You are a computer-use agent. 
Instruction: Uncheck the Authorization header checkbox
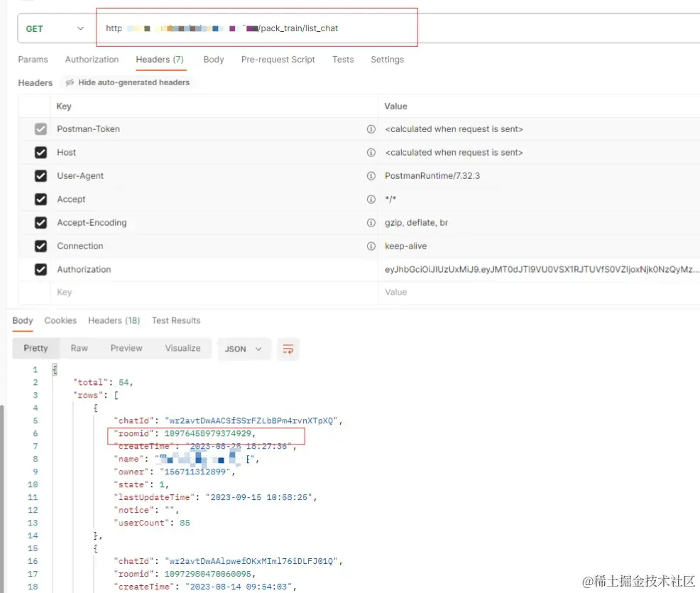(40, 269)
